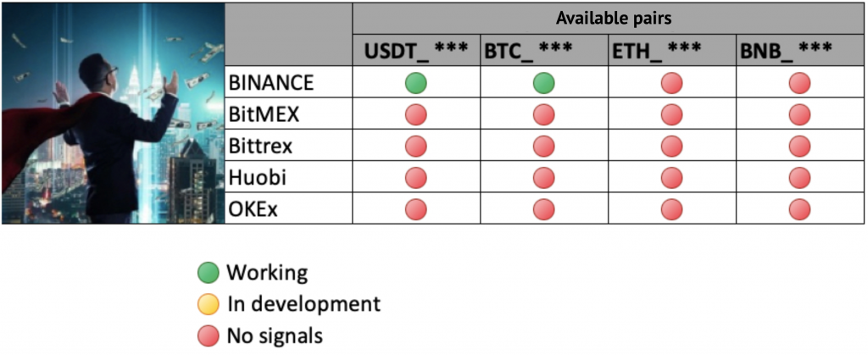This screenshot has width=868, height=355.
Task: Click the ETH_*** column header
Action: click(672, 51)
